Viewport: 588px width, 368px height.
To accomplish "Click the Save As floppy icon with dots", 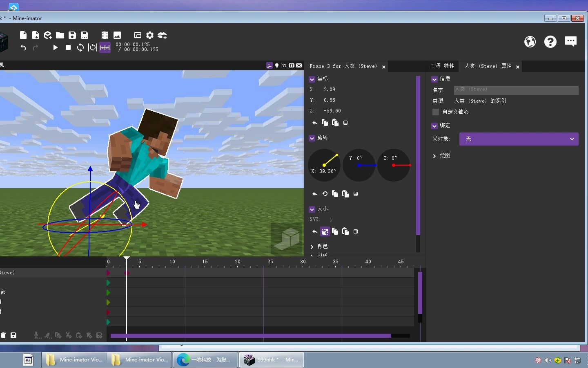I will click(x=85, y=35).
